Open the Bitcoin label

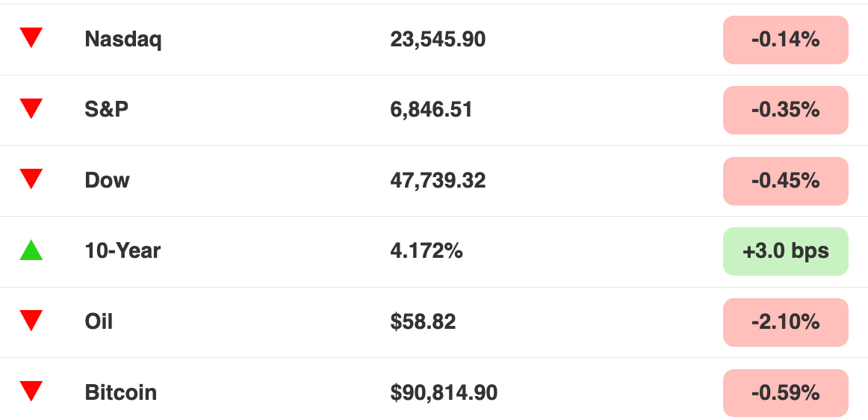click(121, 392)
